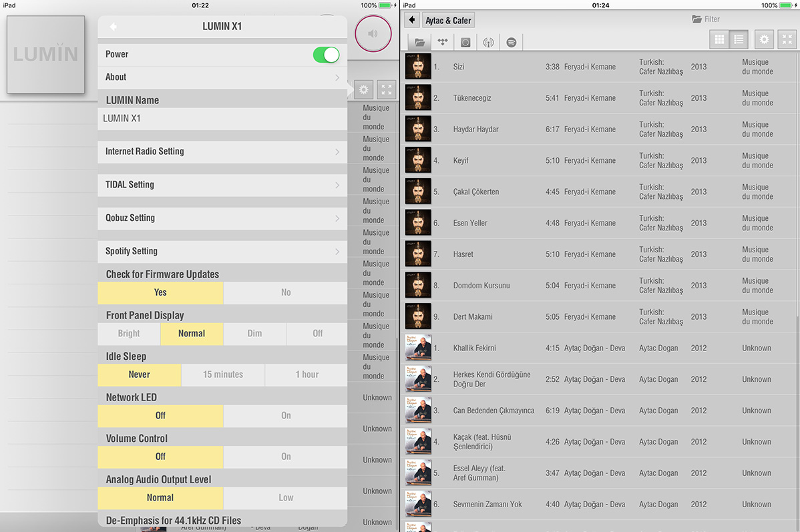The image size is (800, 532).
Task: Click the Aytac & Cafer breadcrumb button
Action: (448, 21)
